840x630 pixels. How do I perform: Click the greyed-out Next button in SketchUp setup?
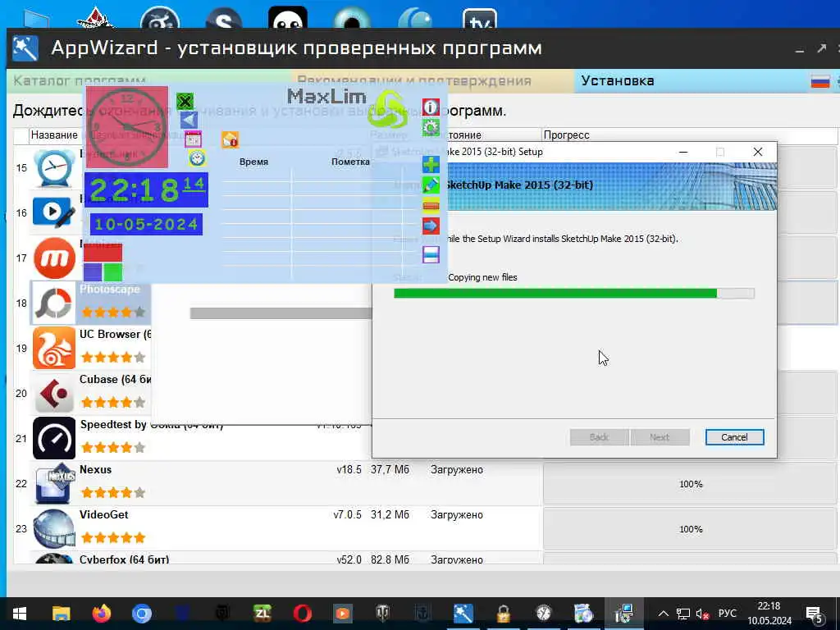click(660, 437)
